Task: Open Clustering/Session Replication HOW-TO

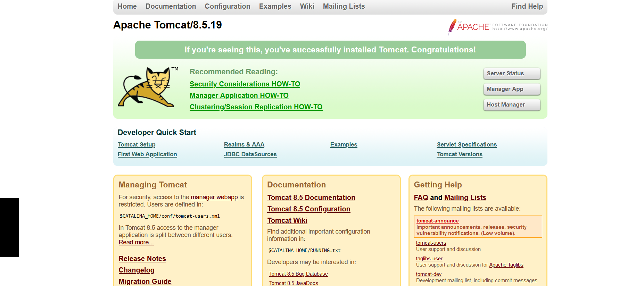Action: pyautogui.click(x=256, y=107)
